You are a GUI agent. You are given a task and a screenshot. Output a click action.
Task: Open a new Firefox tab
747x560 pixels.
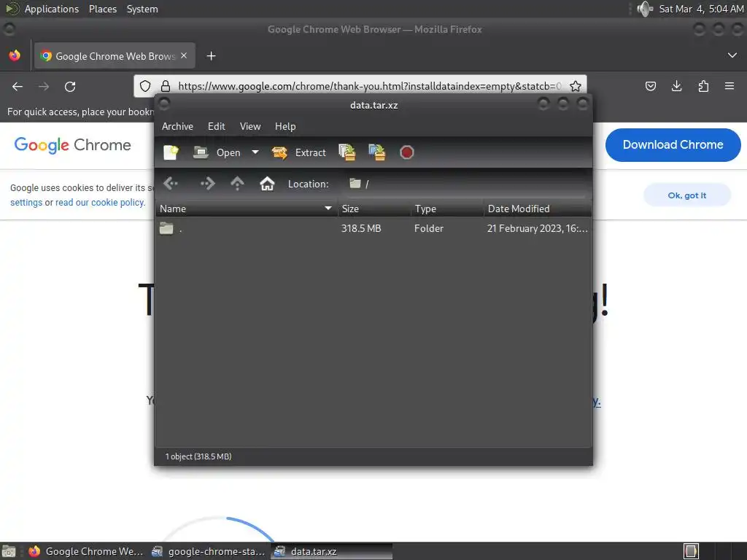click(211, 56)
